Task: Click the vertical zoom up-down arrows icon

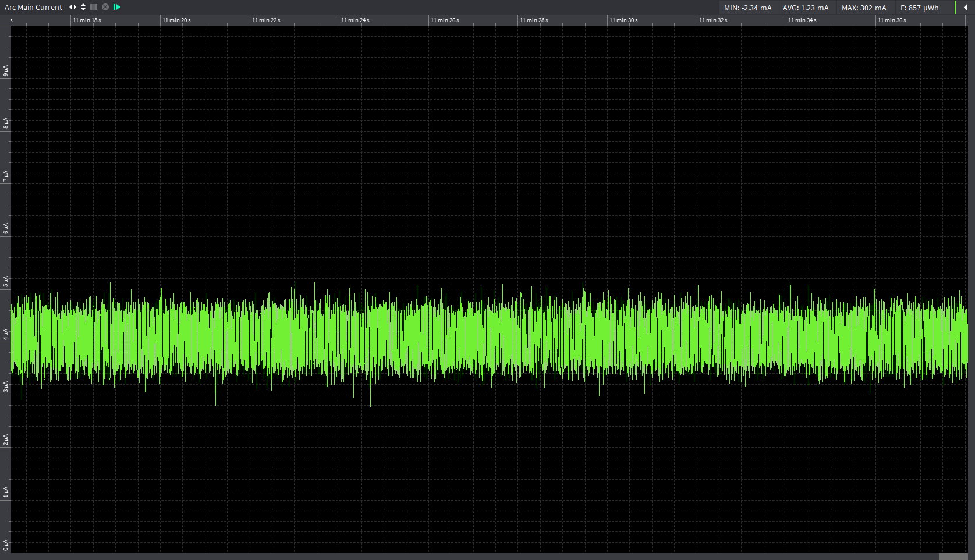Action: point(83,7)
